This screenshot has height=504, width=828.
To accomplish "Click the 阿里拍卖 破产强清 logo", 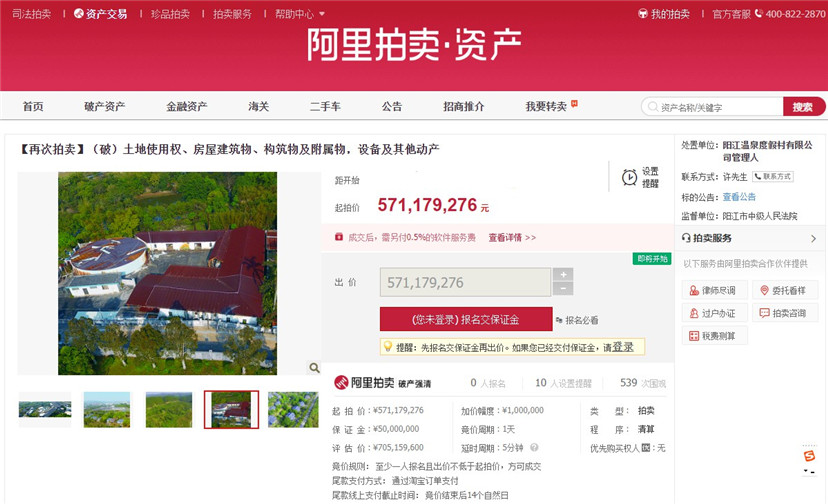I will click(382, 382).
